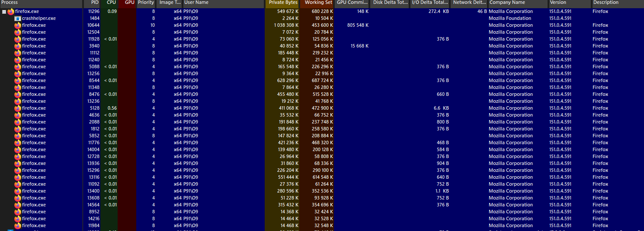Click I/O delta value 1.1 KB
The height and width of the screenshot is (231, 644).
(x=442, y=191)
